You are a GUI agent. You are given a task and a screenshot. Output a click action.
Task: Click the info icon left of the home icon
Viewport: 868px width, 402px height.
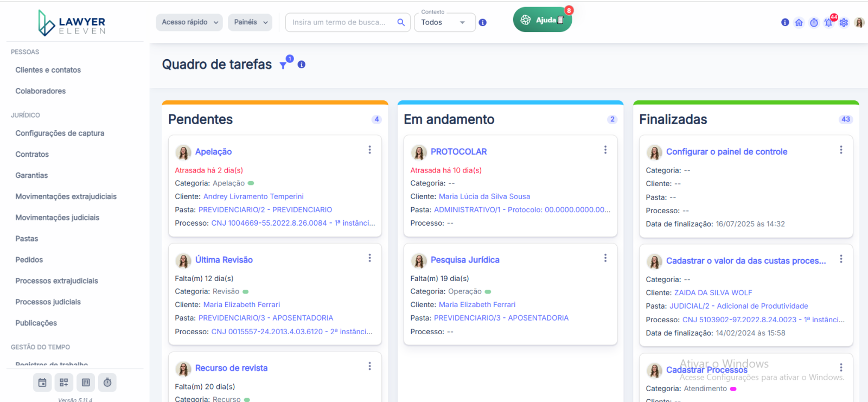tap(785, 23)
